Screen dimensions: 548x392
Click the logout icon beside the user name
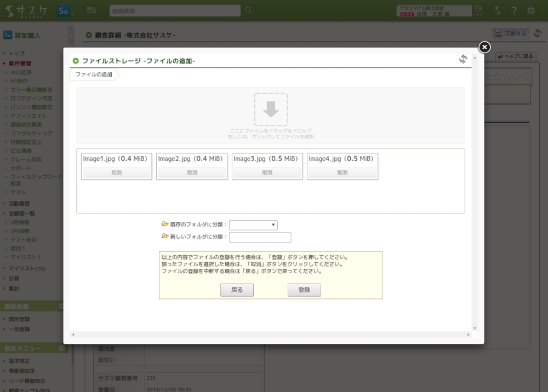point(478,10)
